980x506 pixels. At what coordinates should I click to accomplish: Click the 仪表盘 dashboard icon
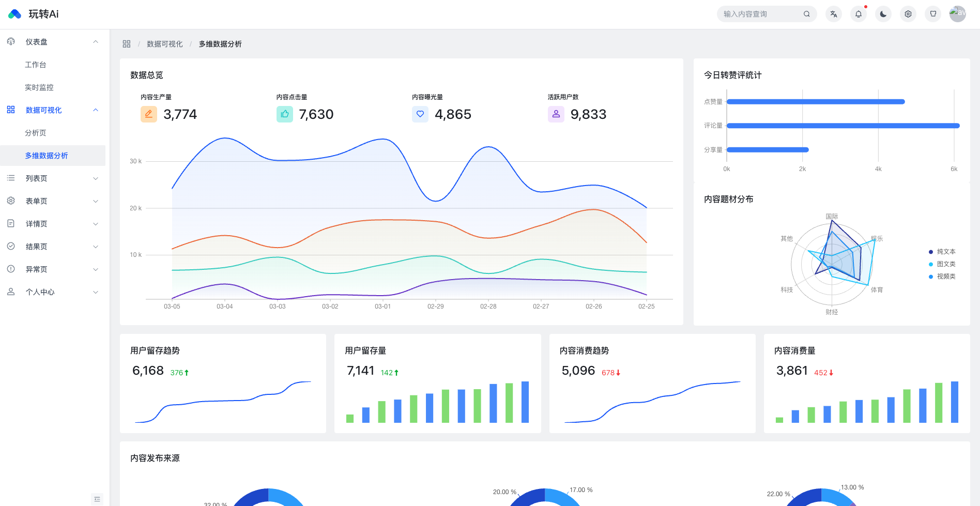coord(11,41)
